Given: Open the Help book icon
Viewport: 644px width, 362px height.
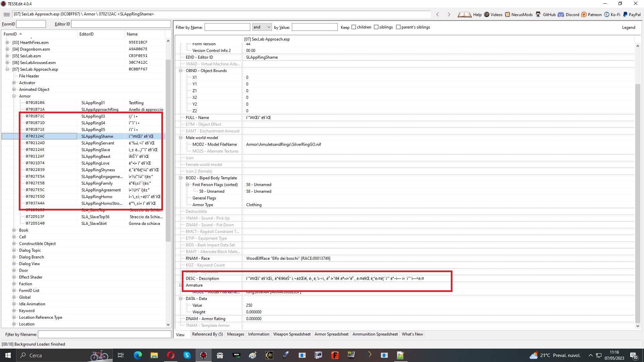Looking at the screenshot, I should 464,14.
